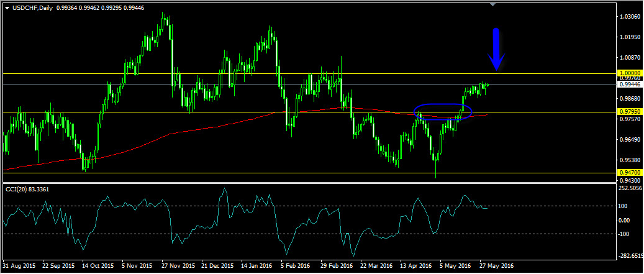Click the 13 Apr 2016 date label
Viewport: 644px width, 274px height.
417,266
